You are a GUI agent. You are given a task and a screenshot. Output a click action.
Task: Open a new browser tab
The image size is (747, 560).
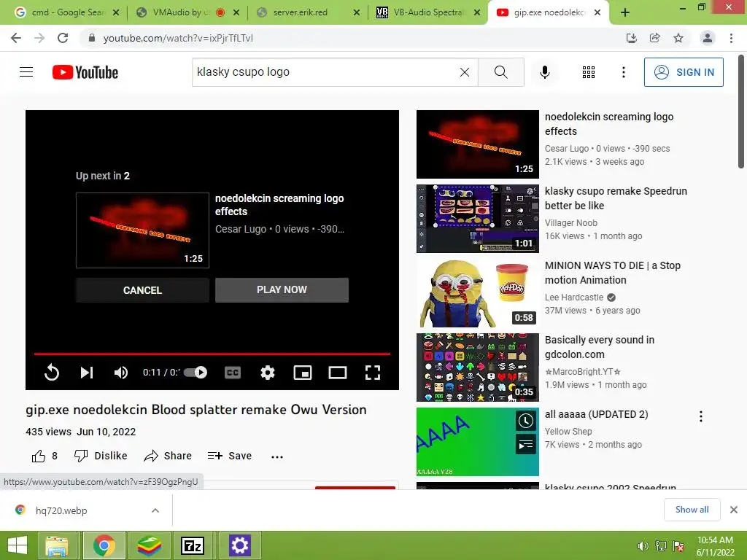(x=625, y=12)
